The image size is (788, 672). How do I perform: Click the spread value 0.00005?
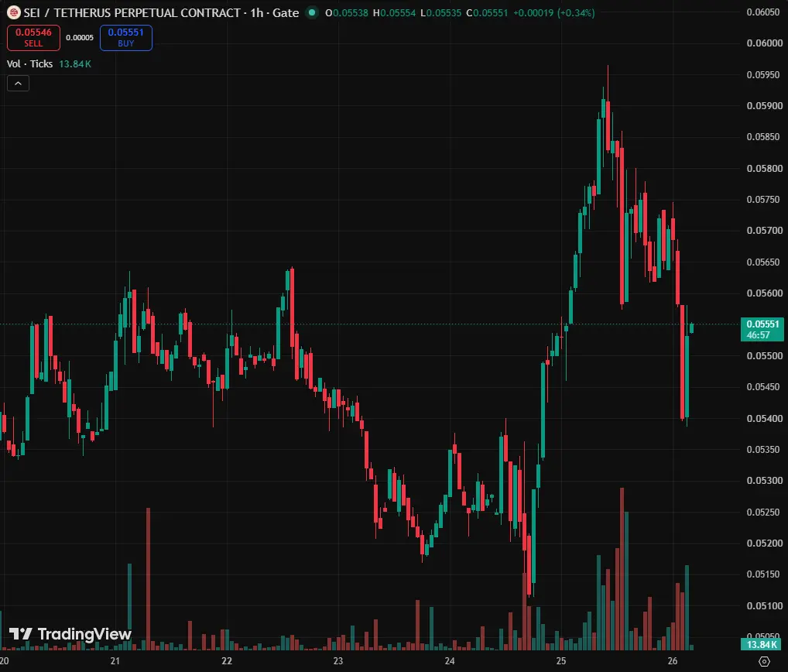(x=80, y=38)
